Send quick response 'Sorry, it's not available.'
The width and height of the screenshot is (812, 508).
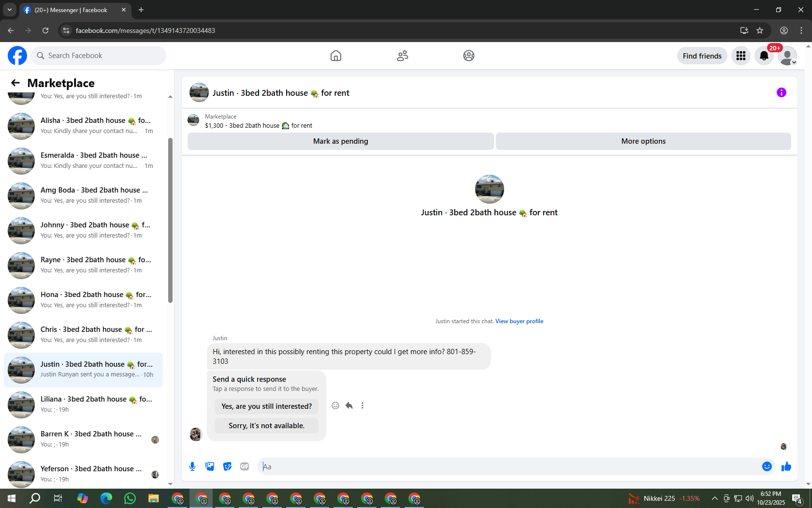pos(267,426)
